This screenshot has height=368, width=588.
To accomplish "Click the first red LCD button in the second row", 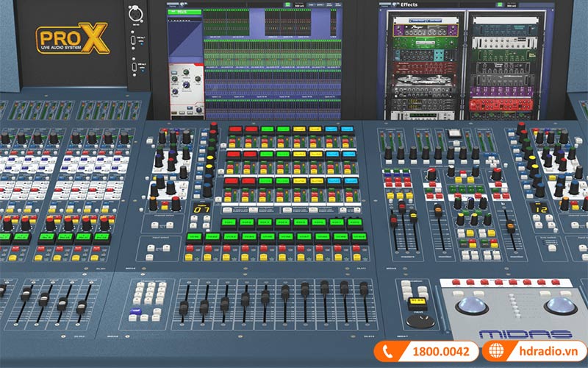I will 234,155.
